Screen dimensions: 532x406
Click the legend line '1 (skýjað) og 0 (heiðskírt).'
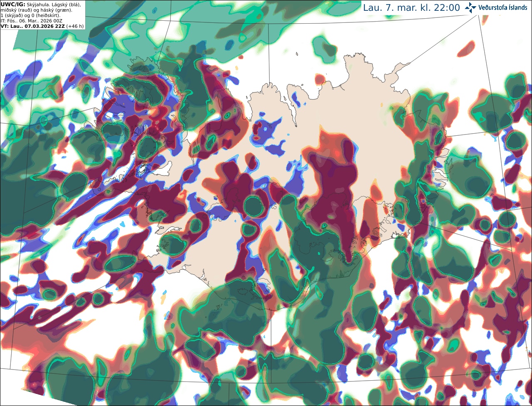click(x=30, y=15)
